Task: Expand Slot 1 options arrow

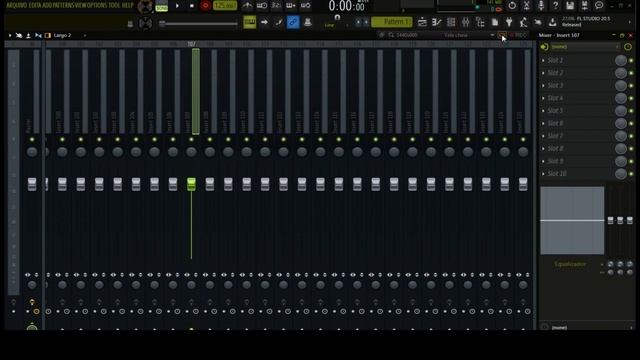Action: (x=543, y=60)
